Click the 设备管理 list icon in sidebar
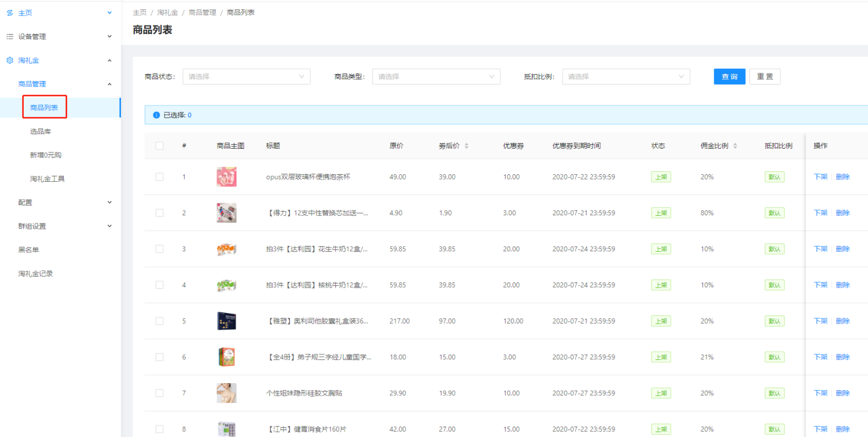Viewport: 868px width, 437px height. 9,36
